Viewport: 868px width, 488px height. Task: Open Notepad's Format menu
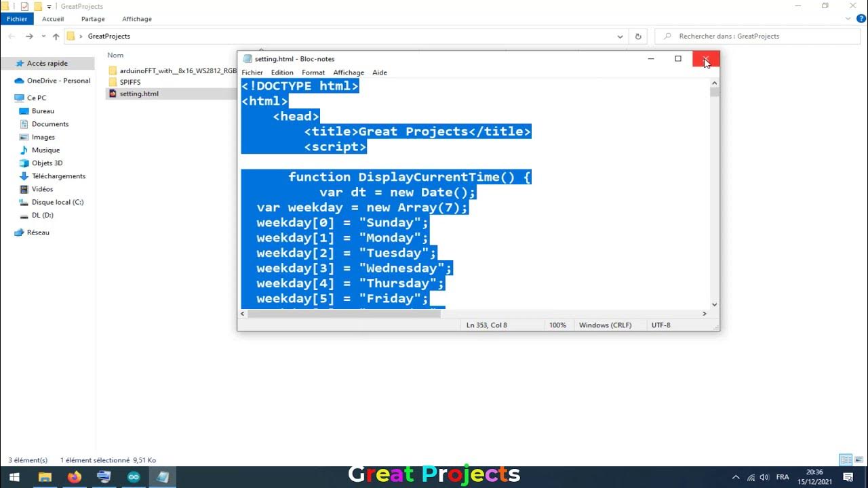pos(313,73)
